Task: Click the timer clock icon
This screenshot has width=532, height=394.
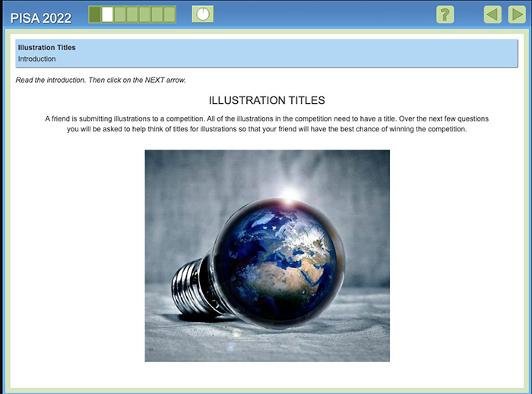Action: pyautogui.click(x=202, y=14)
